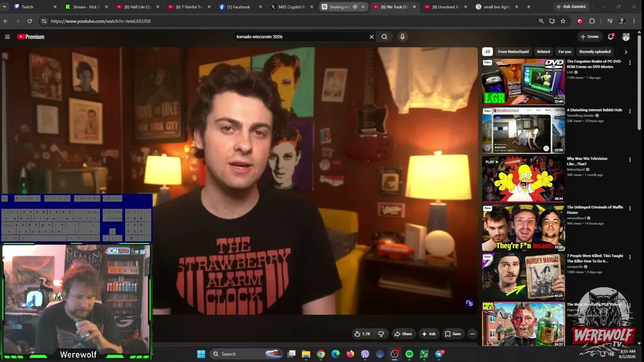Select the 'Recently uploaded' filter chip
Image resolution: width=644 pixels, height=362 pixels.
pyautogui.click(x=595, y=52)
